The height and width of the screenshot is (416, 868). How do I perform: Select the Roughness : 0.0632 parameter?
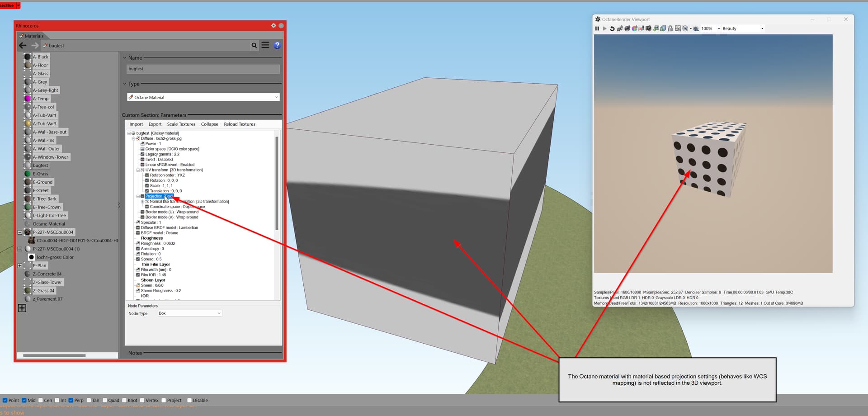158,243
